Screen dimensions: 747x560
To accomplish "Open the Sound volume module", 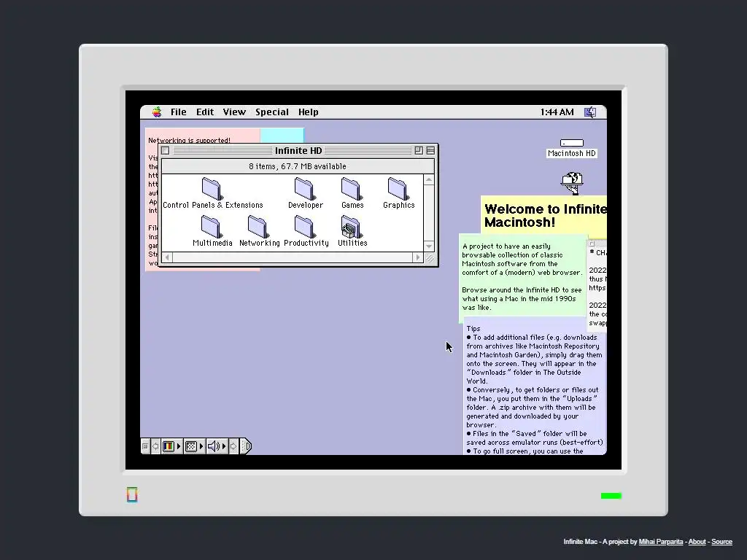I will [214, 446].
